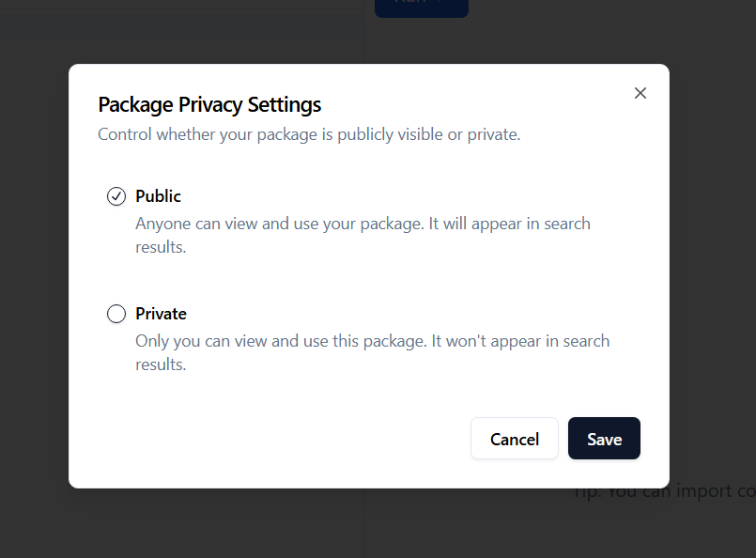
Task: Click the white Cancel button
Action: click(x=515, y=439)
